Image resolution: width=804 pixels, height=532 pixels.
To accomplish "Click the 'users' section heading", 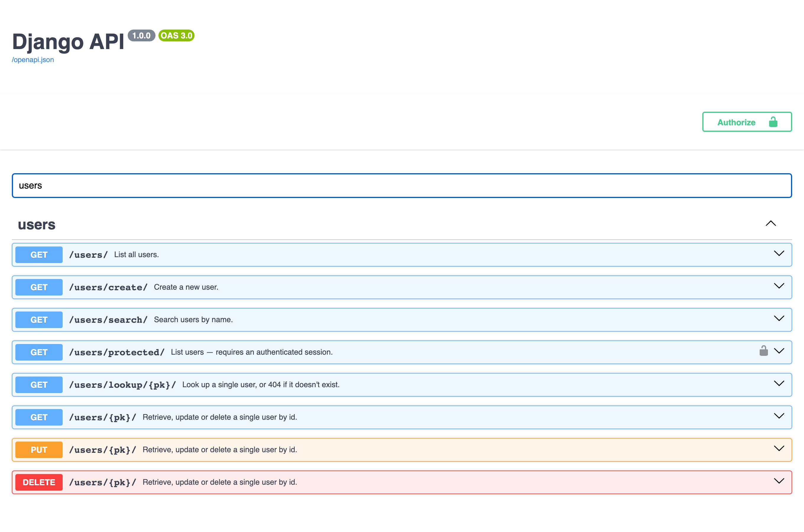I will click(x=37, y=225).
